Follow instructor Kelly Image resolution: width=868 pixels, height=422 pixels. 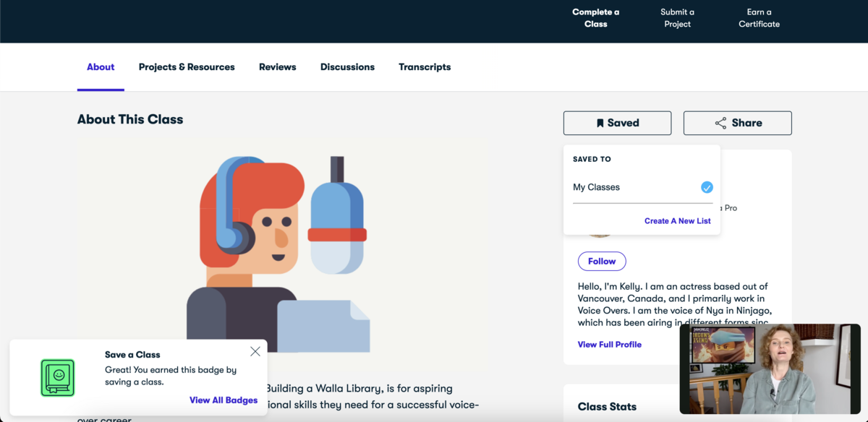tap(602, 261)
